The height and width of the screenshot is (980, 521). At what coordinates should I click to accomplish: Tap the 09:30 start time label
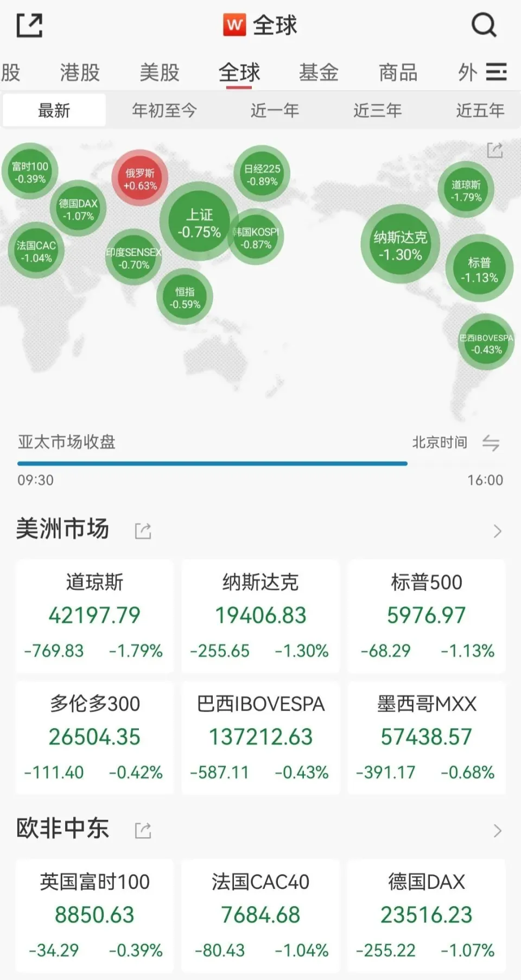click(x=36, y=480)
